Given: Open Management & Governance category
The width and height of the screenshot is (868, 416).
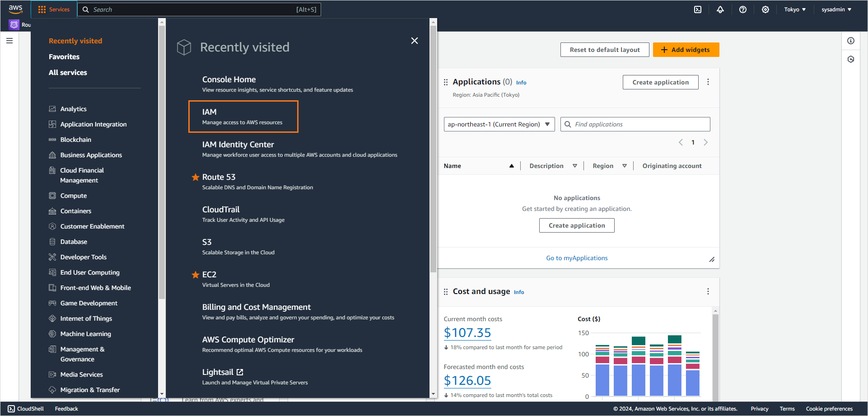Looking at the screenshot, I should tap(82, 354).
